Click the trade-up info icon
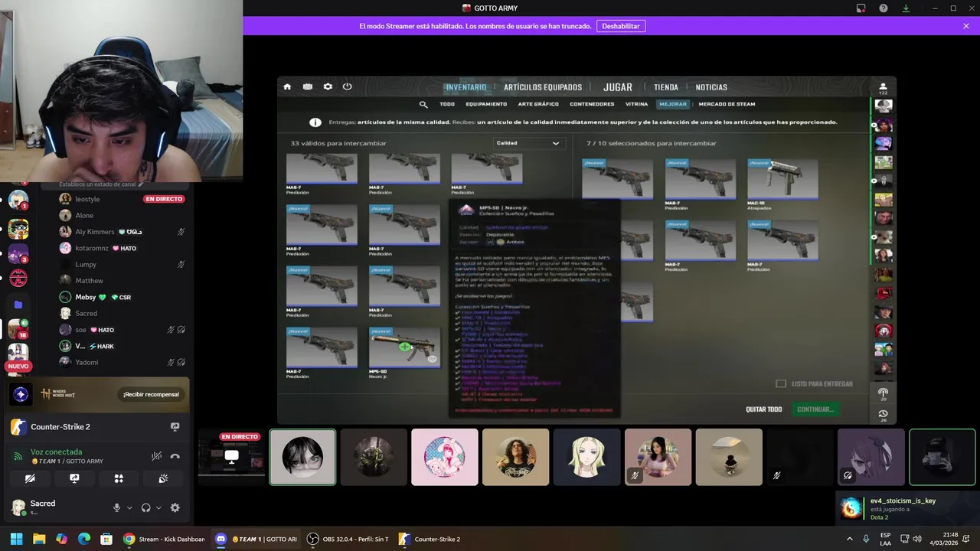The width and height of the screenshot is (980, 551). pyautogui.click(x=315, y=122)
